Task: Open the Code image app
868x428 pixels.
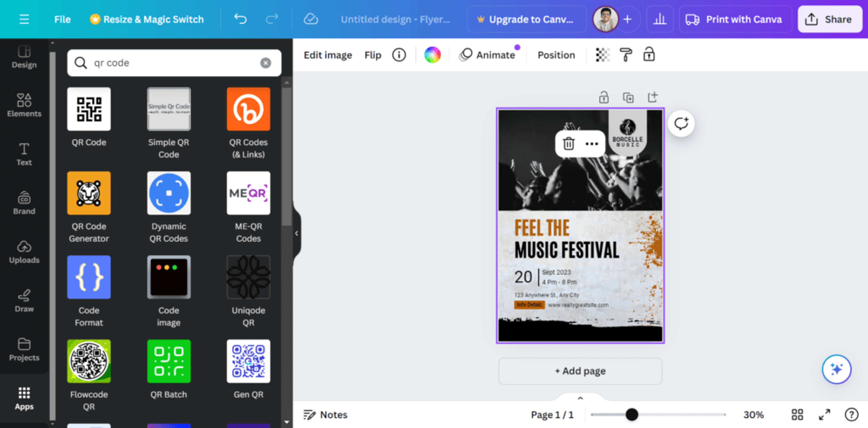Action: pyautogui.click(x=169, y=292)
